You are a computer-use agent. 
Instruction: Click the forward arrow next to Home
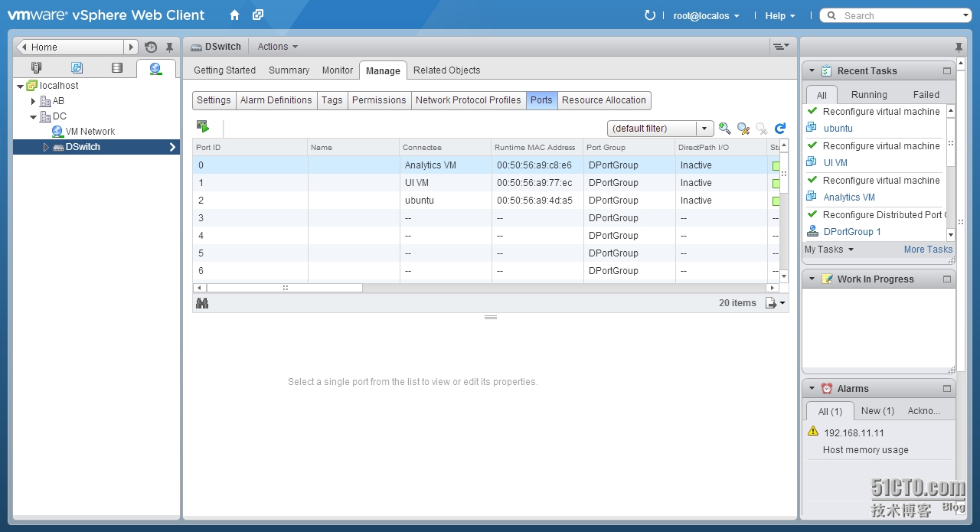[132, 47]
